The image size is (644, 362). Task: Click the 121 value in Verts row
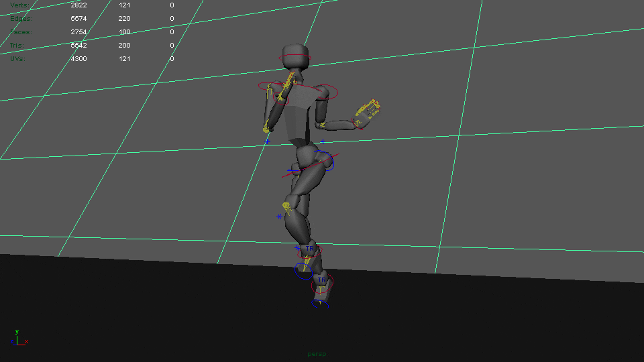(x=125, y=5)
